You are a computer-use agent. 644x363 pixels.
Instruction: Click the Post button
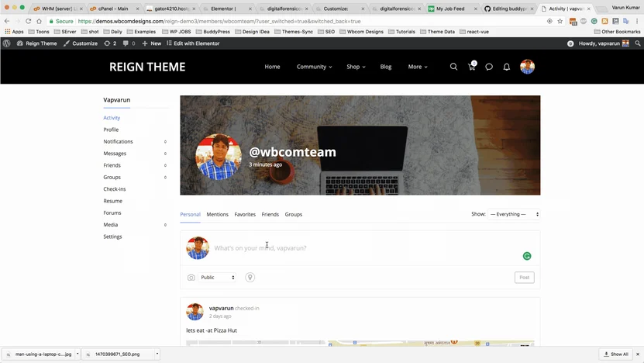(x=525, y=278)
